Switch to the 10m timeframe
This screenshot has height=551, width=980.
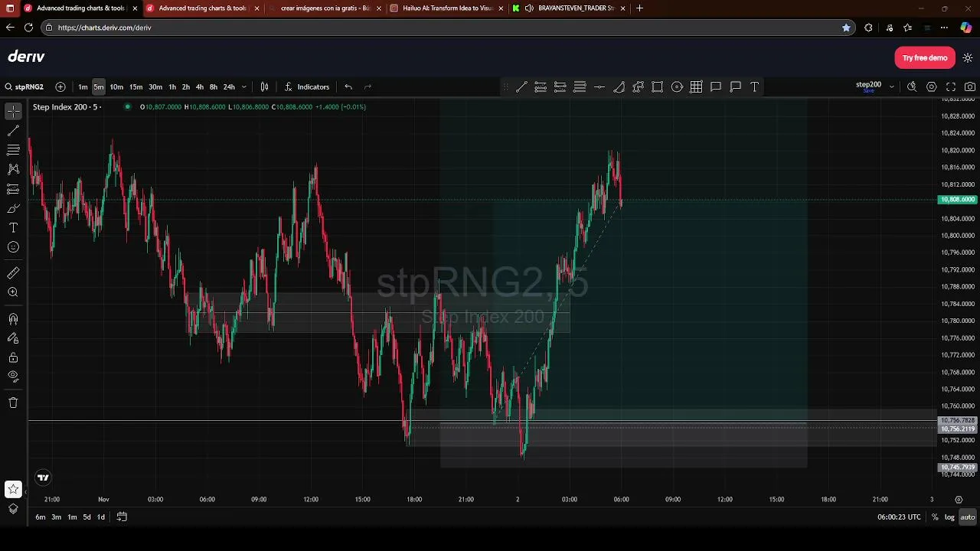[116, 86]
